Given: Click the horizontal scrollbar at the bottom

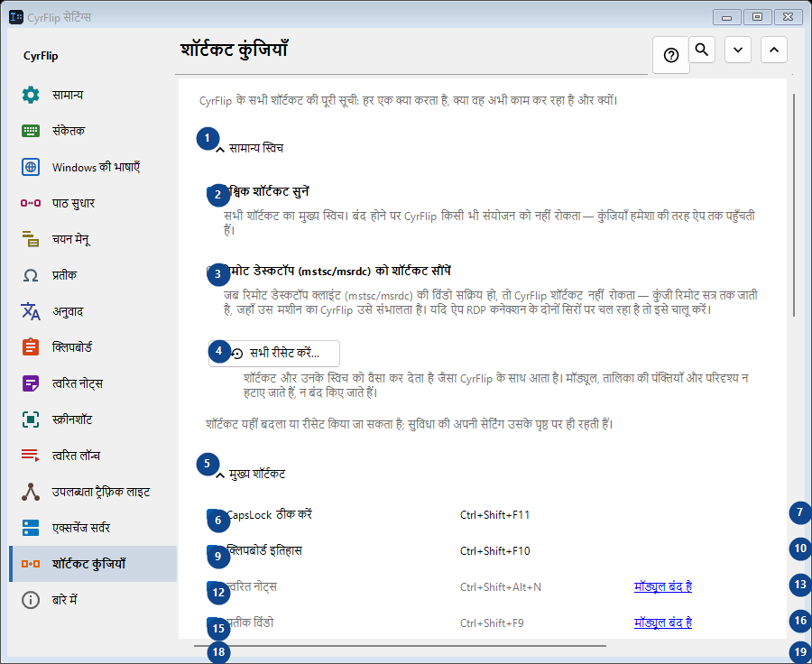Looking at the screenshot, I should [x=400, y=646].
